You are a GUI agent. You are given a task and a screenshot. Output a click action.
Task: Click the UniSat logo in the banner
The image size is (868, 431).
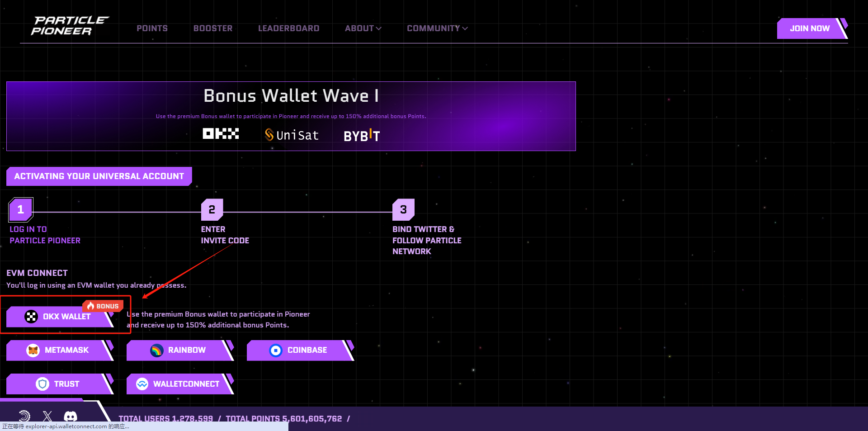tap(292, 135)
